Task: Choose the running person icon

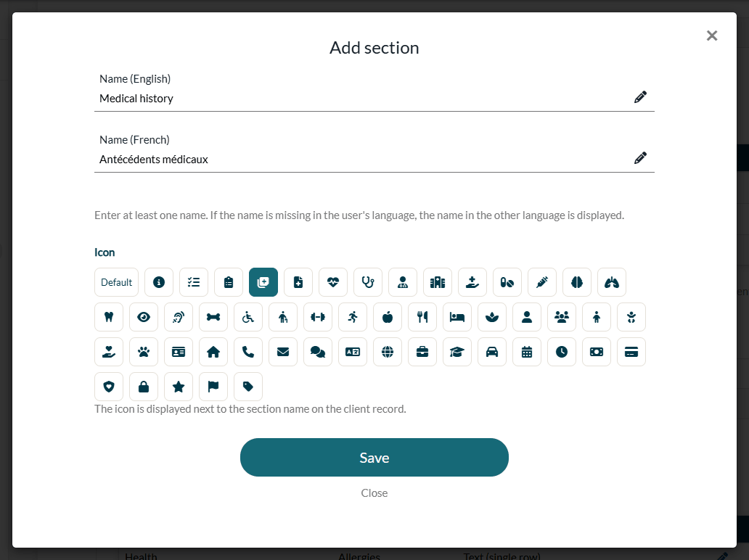Action: tap(353, 317)
